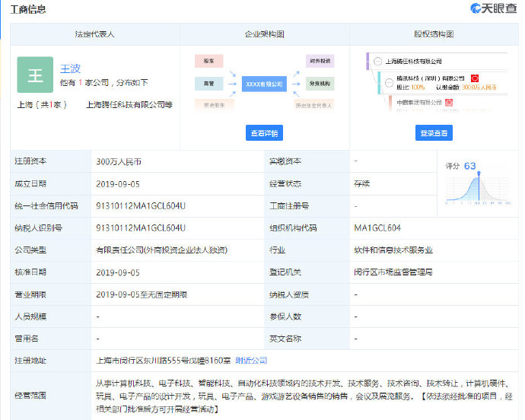The image size is (525, 420).
Task: Click industry value 软件和信息技术服务业
Action: pos(393,250)
